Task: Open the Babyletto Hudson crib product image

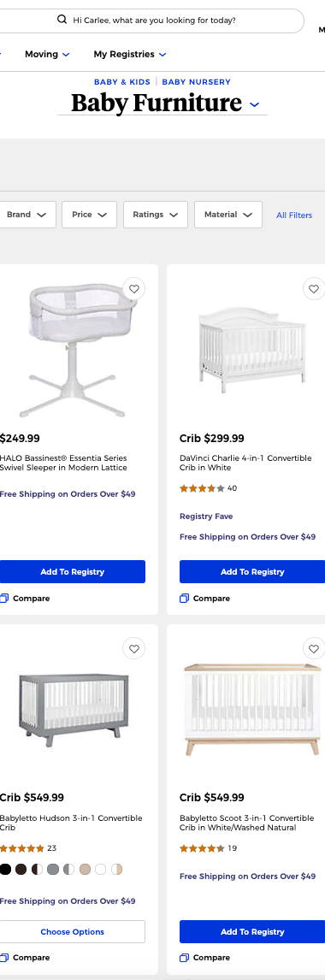Action: click(x=74, y=711)
